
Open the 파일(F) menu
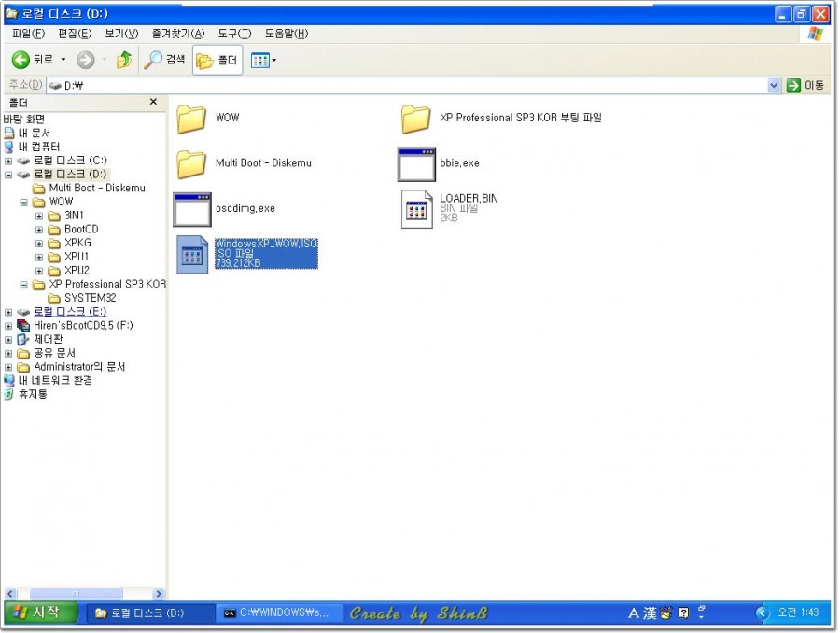28,34
